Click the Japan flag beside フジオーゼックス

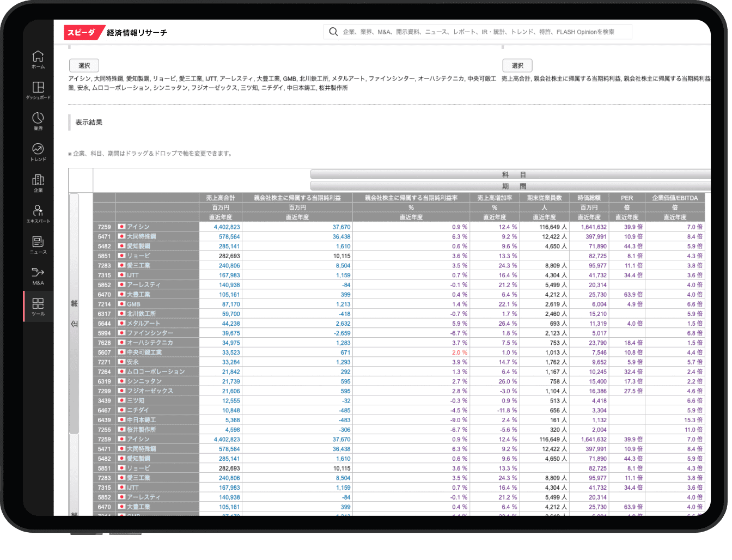pyautogui.click(x=122, y=391)
